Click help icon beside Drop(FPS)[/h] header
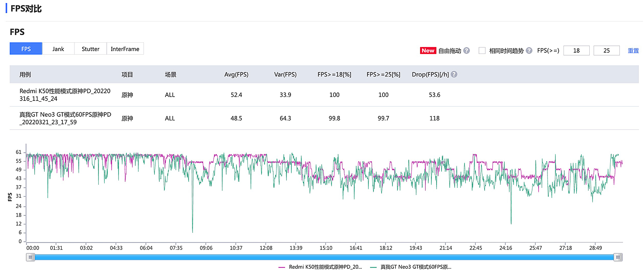Image resolution: width=644 pixels, height=274 pixels. (454, 74)
